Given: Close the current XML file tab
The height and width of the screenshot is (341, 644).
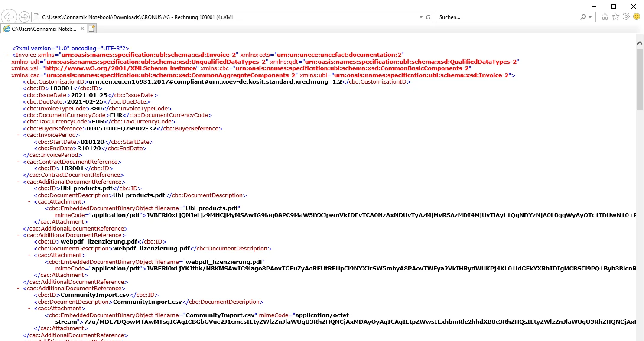Looking at the screenshot, I should point(82,29).
